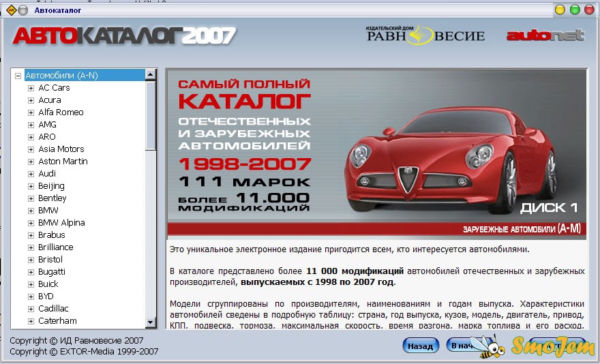Viewport: 600px width, 364px height.
Task: Select Brabus in the brand list
Action: click(x=52, y=235)
